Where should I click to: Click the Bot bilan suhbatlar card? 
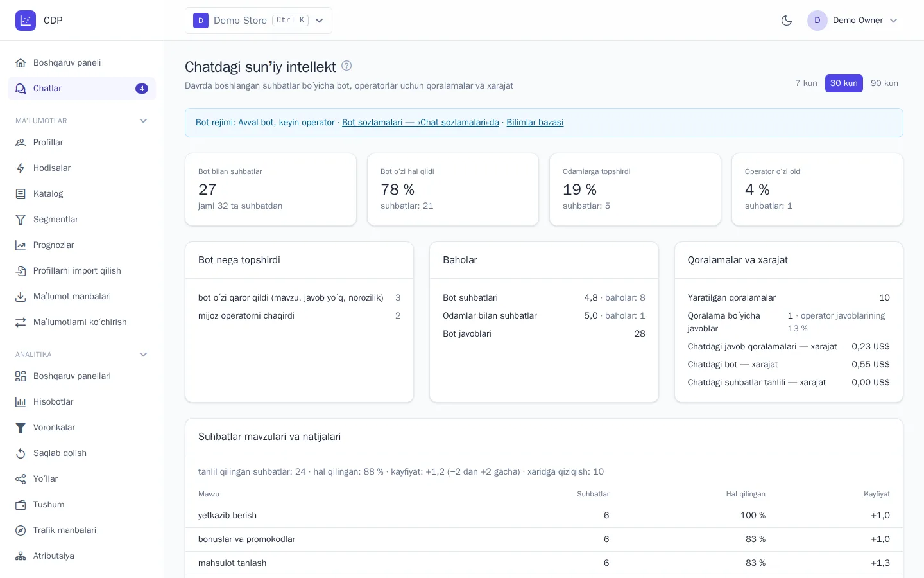pyautogui.click(x=271, y=189)
